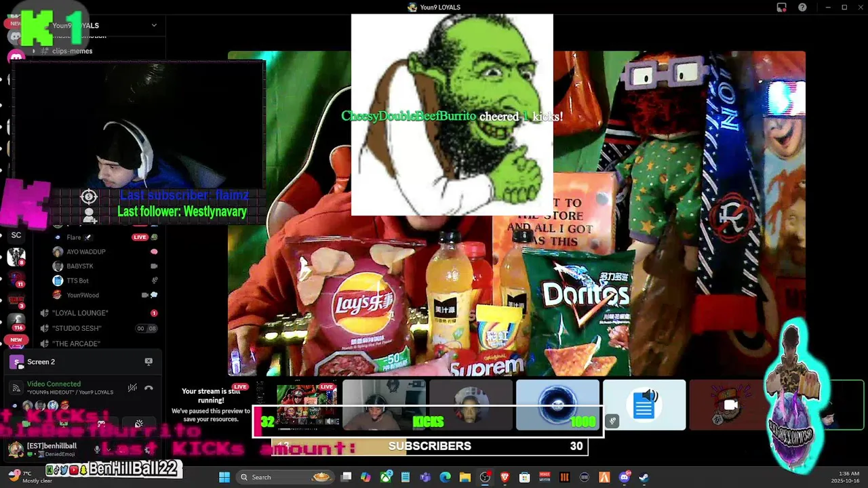Open Brave browser from taskbar
Viewport: 868px width, 488px height.
[505, 477]
